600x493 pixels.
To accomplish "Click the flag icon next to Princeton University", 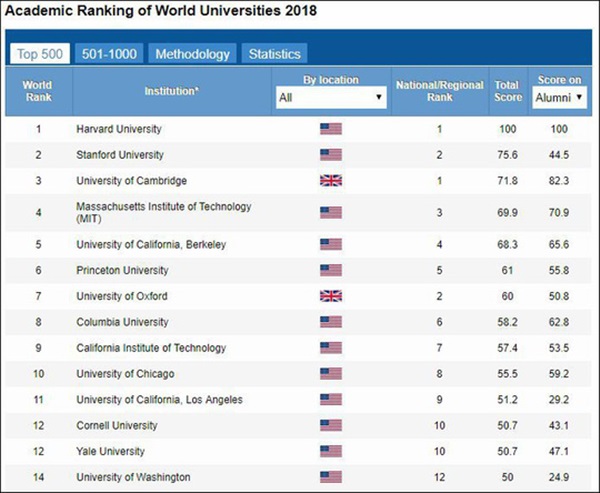I will pyautogui.click(x=330, y=271).
